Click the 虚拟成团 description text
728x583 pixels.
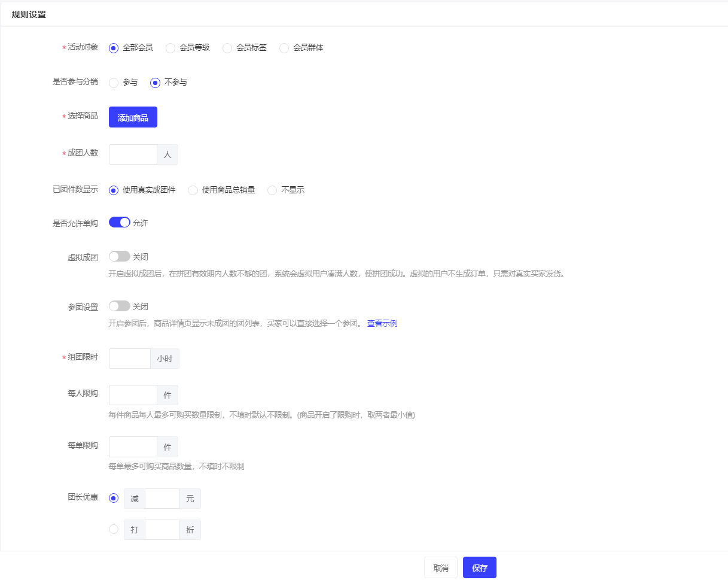337,274
